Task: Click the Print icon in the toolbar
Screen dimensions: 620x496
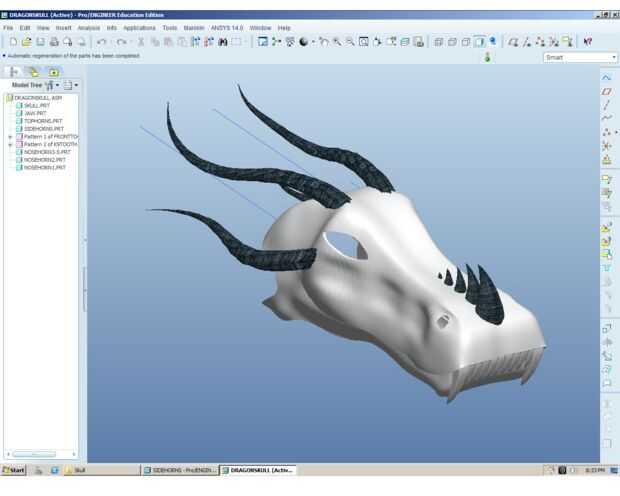Action: pyautogui.click(x=54, y=42)
